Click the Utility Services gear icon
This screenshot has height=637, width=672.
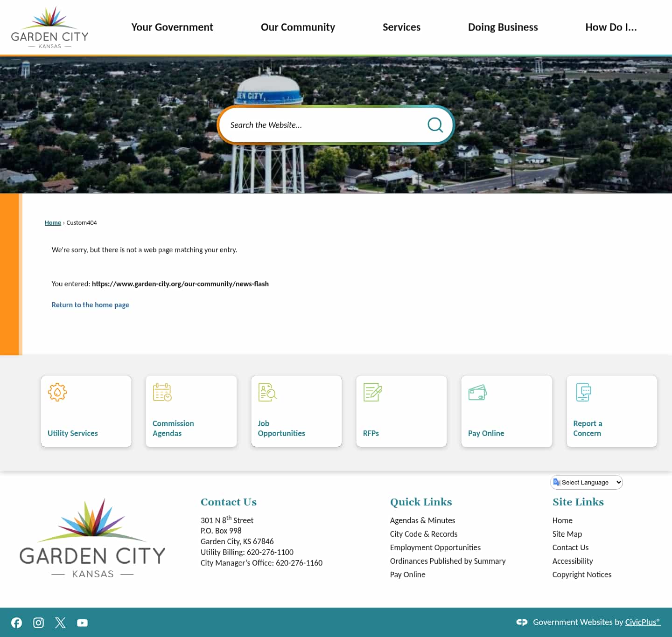click(x=57, y=392)
